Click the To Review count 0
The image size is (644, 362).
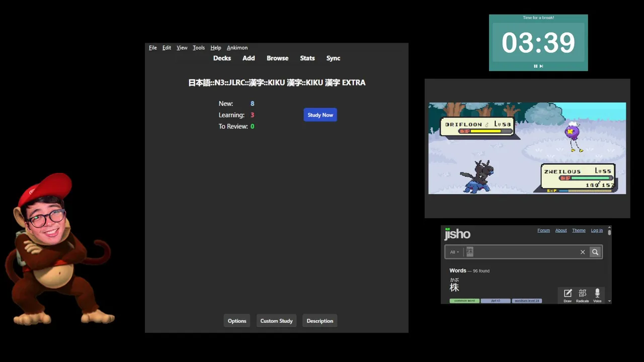[x=253, y=126]
